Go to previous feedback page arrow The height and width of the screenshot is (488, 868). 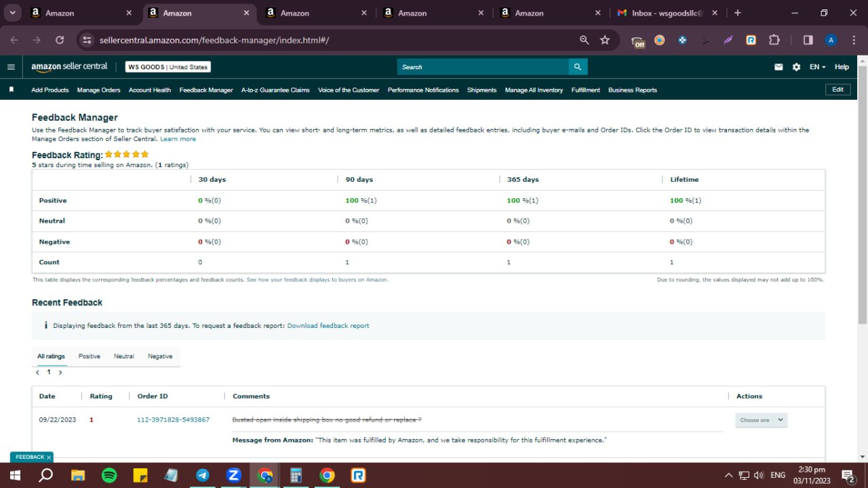[37, 372]
